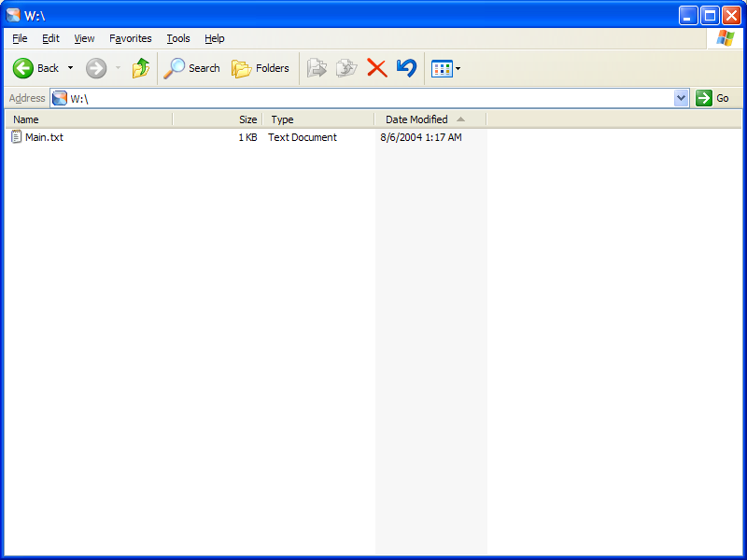The height and width of the screenshot is (560, 747).
Task: Click the grayed Forward arrow button
Action: point(96,68)
